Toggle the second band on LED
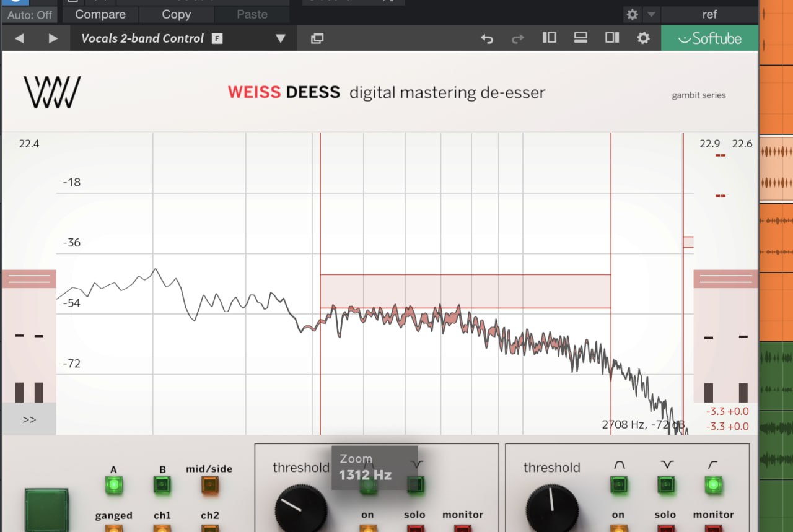Screen dimensions: 793x532 click(x=618, y=529)
